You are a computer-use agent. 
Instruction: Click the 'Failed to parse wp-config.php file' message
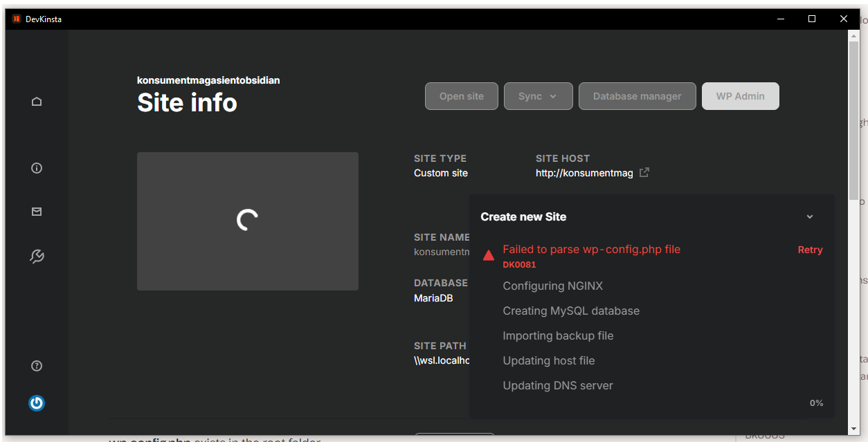point(592,250)
